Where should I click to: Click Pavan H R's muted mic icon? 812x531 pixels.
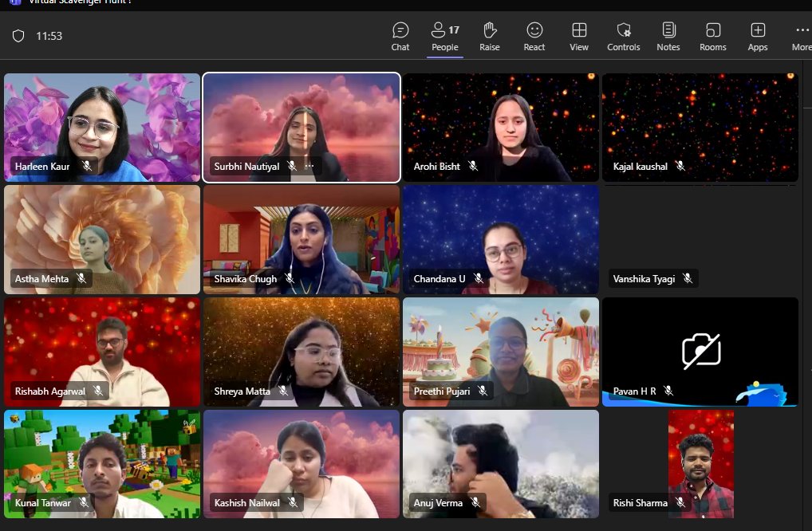click(668, 391)
